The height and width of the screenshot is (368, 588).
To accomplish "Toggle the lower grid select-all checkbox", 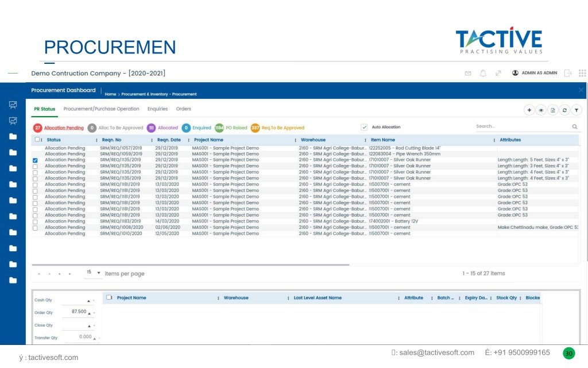I will 109,297.
